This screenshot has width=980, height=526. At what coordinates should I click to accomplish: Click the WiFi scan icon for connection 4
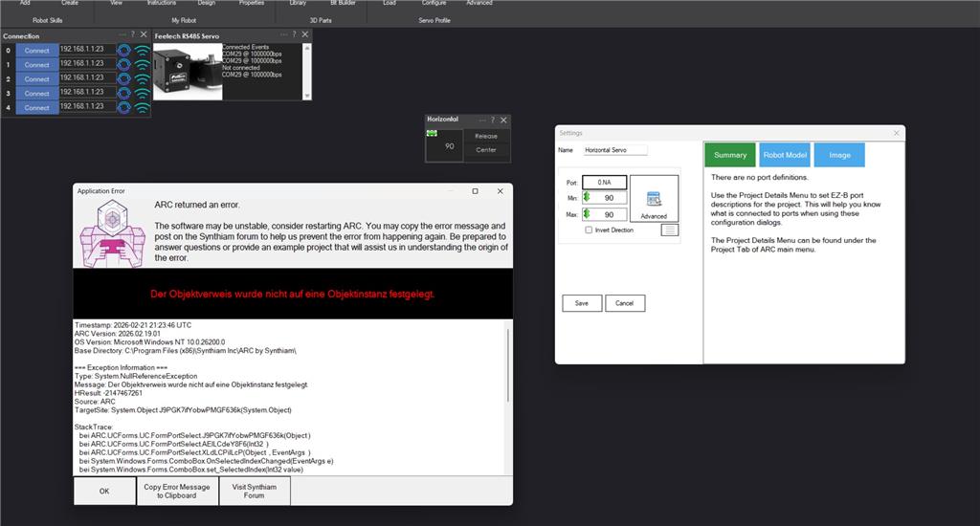[x=142, y=108]
